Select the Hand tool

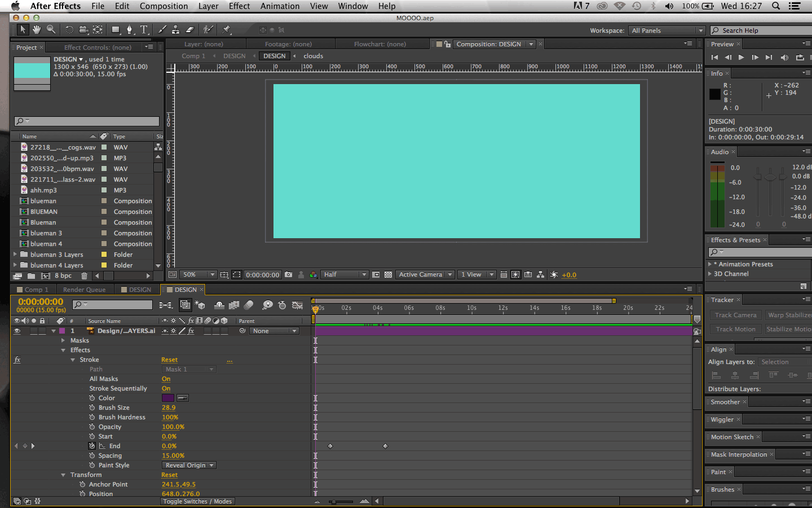tap(37, 29)
